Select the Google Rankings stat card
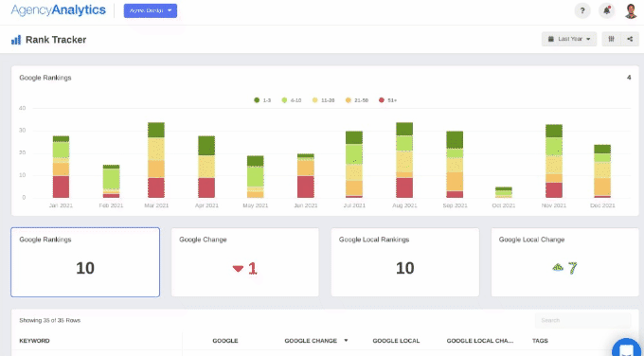Image resolution: width=644 pixels, height=356 pixels. point(85,262)
